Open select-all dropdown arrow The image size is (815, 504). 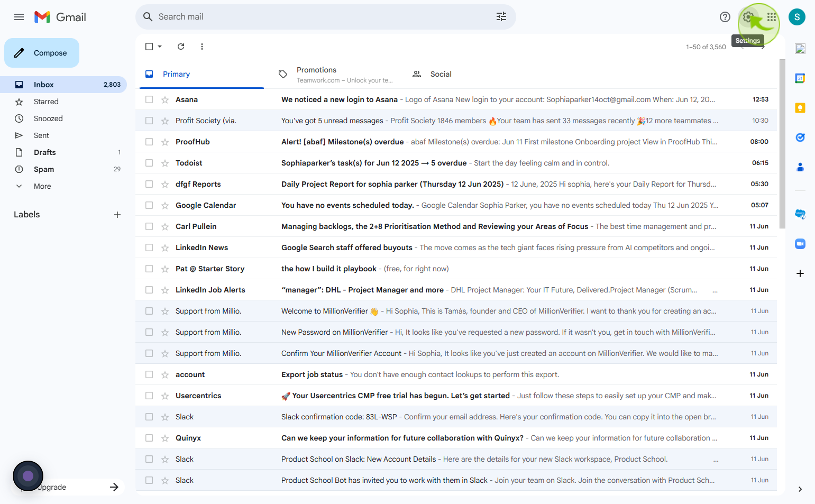[160, 47]
